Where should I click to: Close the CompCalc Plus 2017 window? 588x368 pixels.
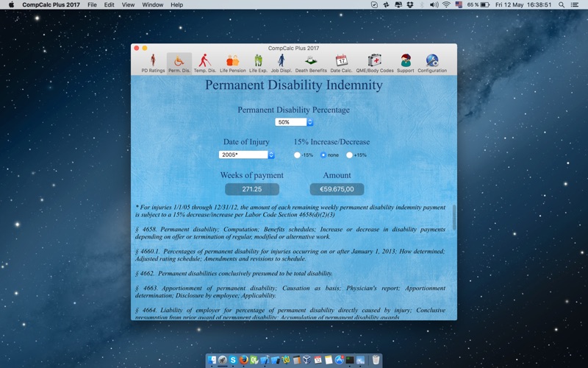pyautogui.click(x=137, y=48)
